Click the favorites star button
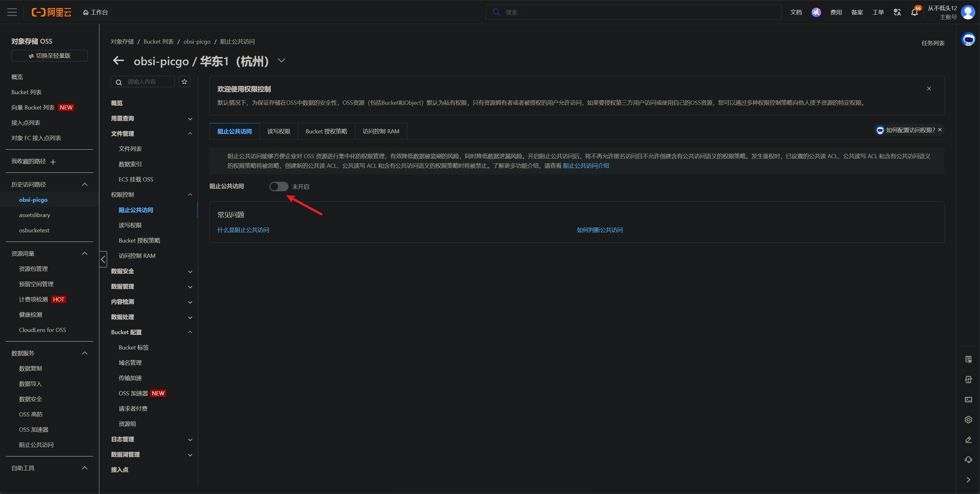 tap(184, 82)
